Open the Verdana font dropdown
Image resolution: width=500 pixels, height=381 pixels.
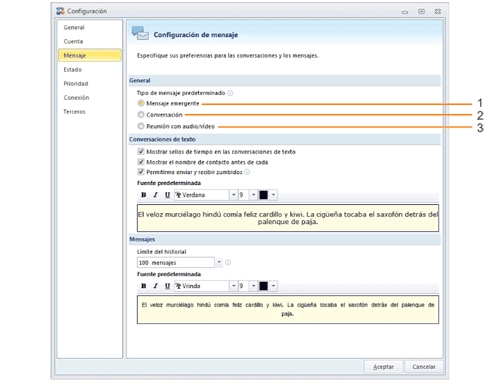coord(233,195)
